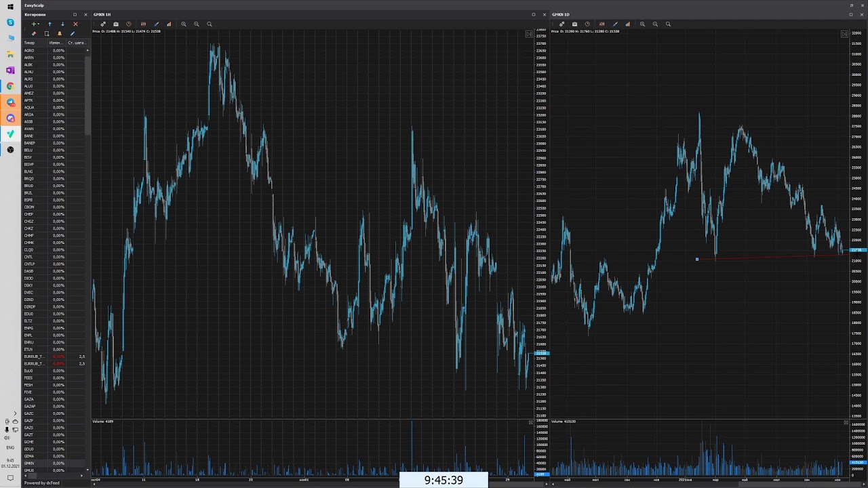Jump to latest bar in GMKN 1H chart
The image size is (868, 488).
coord(530,34)
